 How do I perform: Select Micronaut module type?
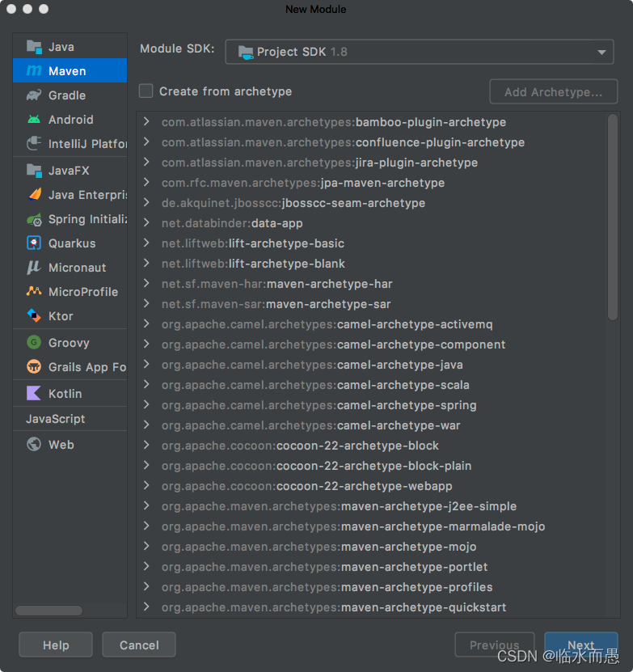(x=70, y=268)
